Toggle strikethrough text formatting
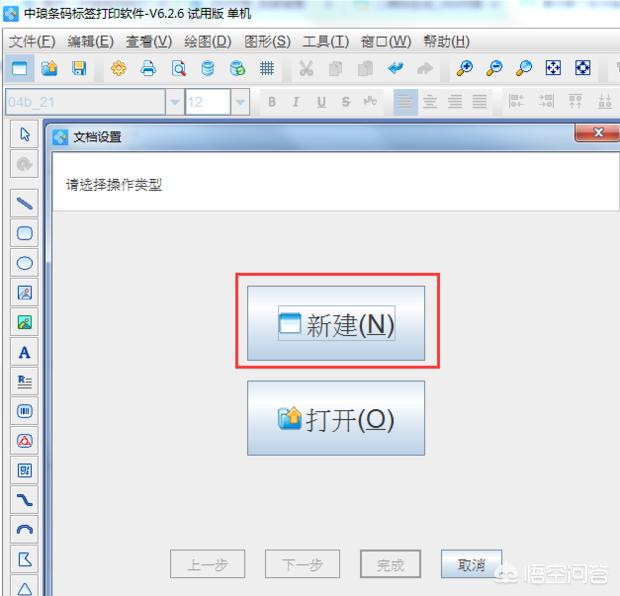 346,102
